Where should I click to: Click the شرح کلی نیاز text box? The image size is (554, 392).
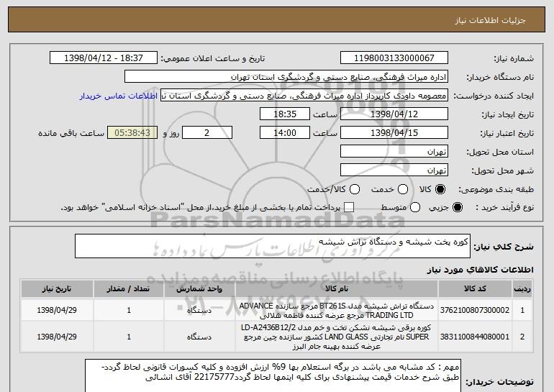click(273, 246)
